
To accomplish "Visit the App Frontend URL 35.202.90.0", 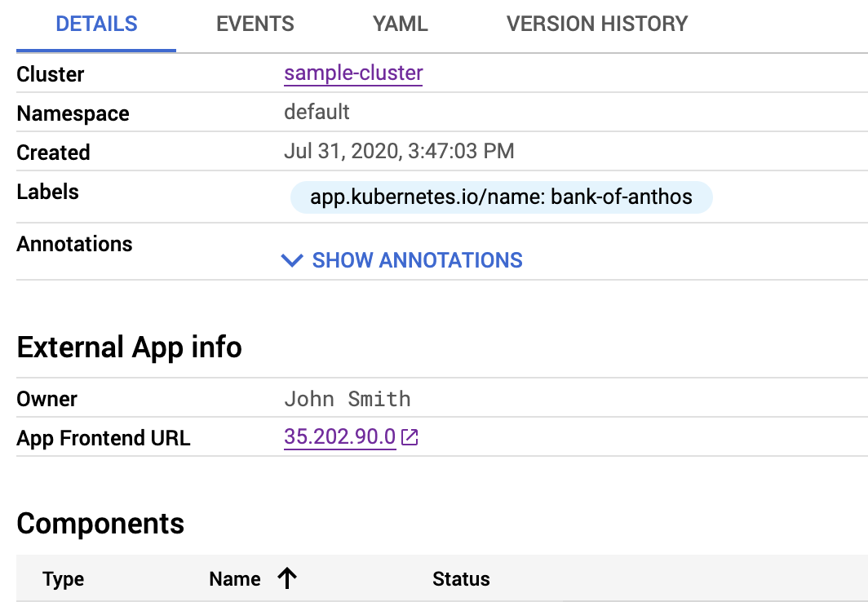I will tap(339, 436).
